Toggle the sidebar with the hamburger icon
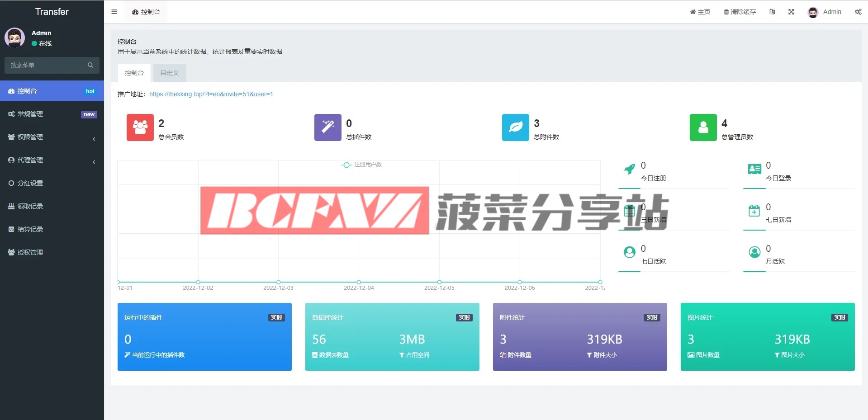This screenshot has height=420, width=868. tap(114, 12)
